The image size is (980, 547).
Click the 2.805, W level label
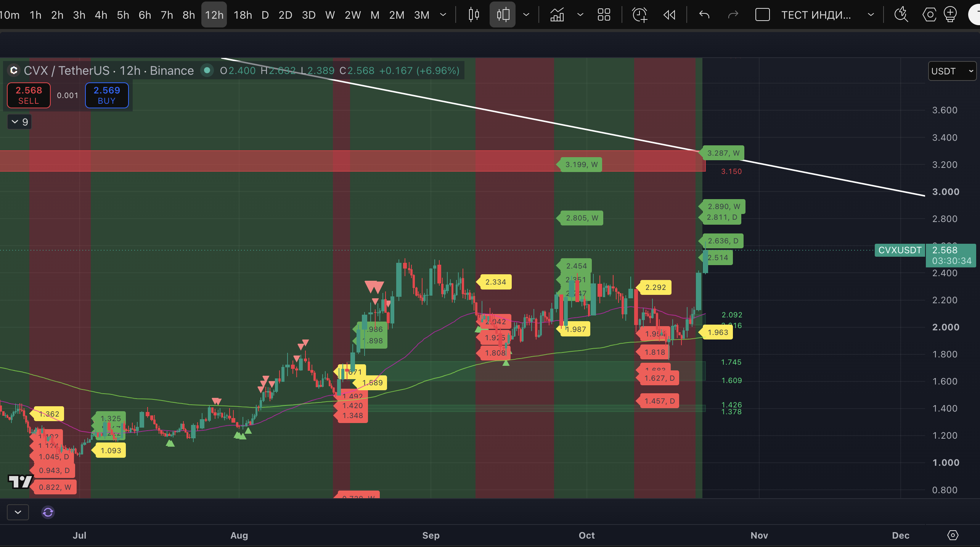click(x=581, y=218)
